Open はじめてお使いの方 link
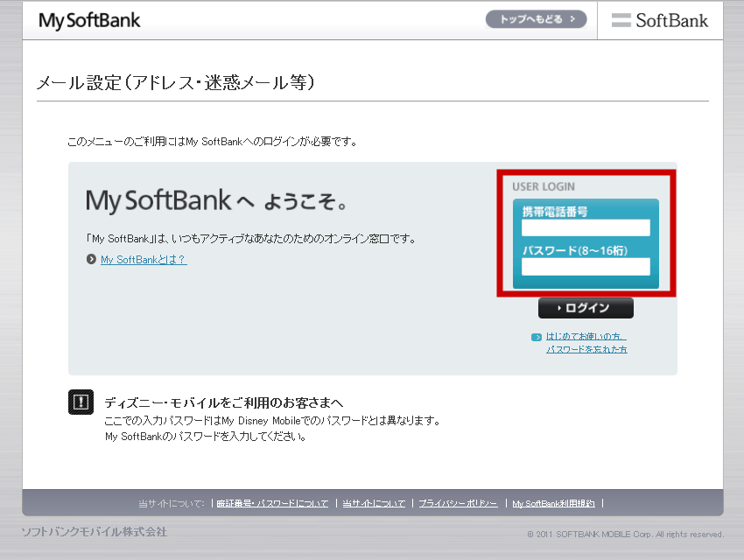Viewport: 744px width, 560px height. [586, 336]
